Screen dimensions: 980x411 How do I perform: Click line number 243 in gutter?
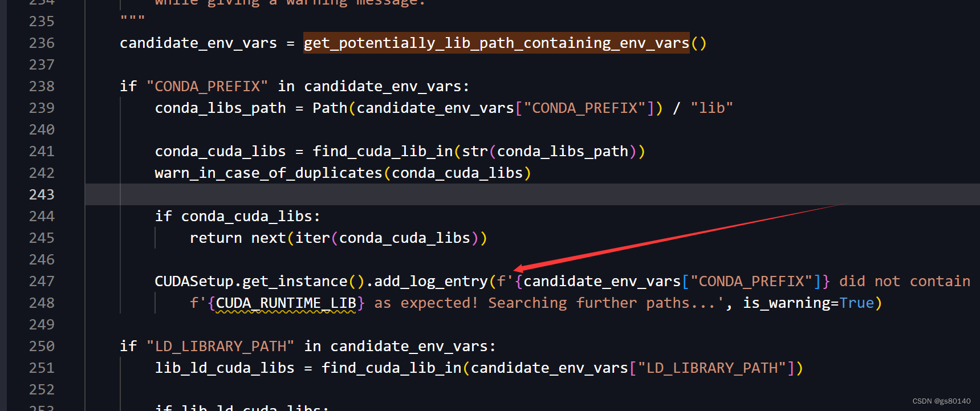[42, 195]
